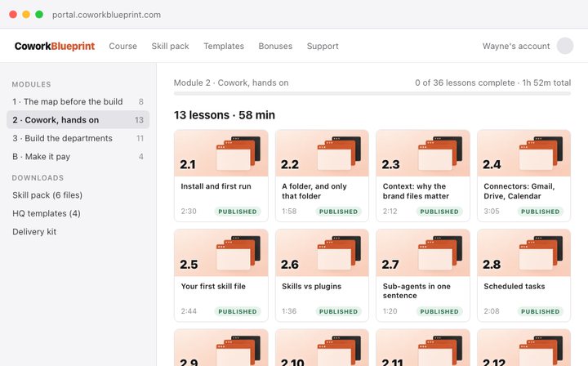588x366 pixels.
Task: Click the lesson count 11 beside module 3
Action: 140,138
